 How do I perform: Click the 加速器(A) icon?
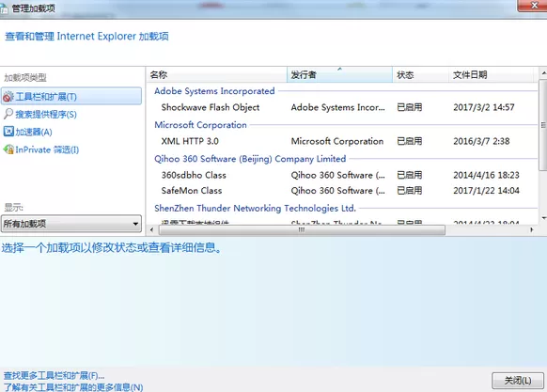[8, 132]
